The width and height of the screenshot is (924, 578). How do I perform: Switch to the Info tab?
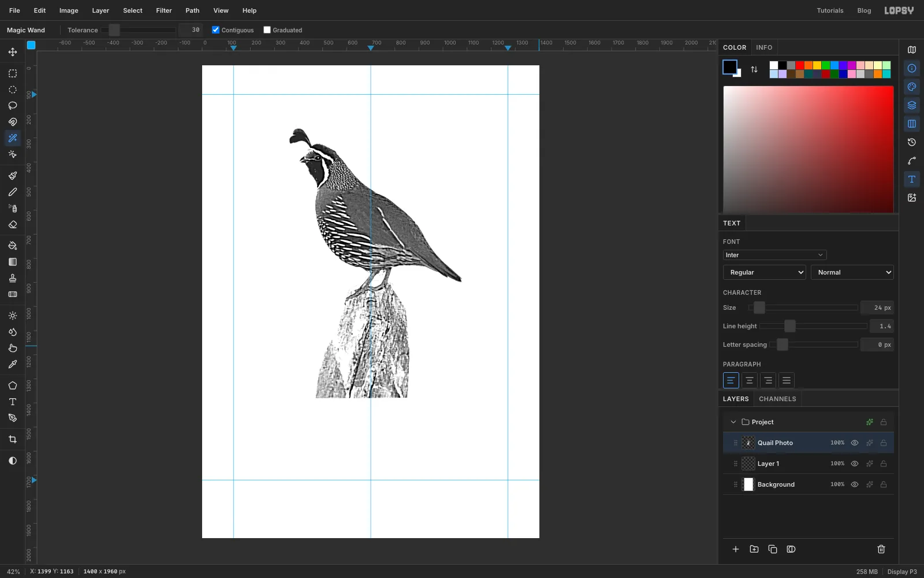pyautogui.click(x=764, y=47)
